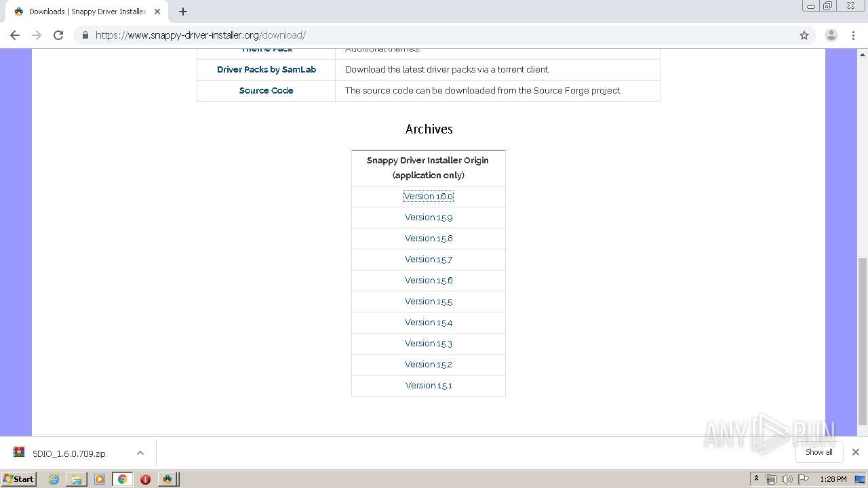Click the system clock showing 1:28 PM
The height and width of the screenshot is (488, 868).
click(x=833, y=479)
